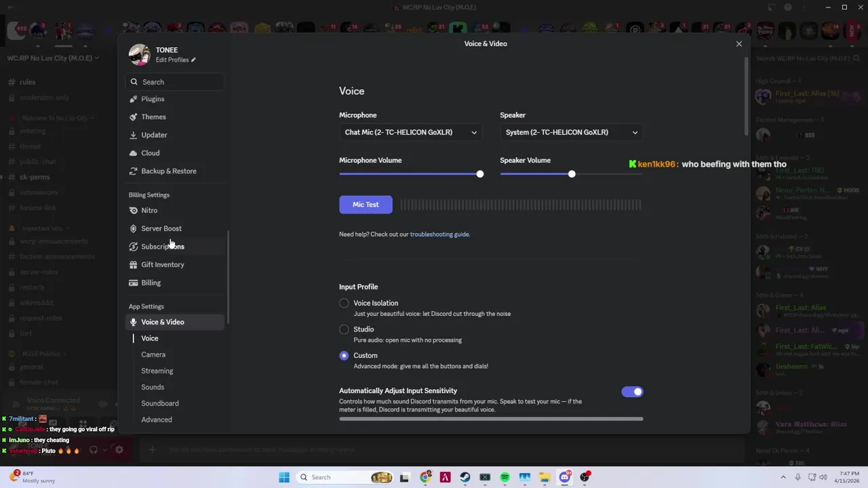Open the Speaker device dropdown

pyautogui.click(x=572, y=132)
